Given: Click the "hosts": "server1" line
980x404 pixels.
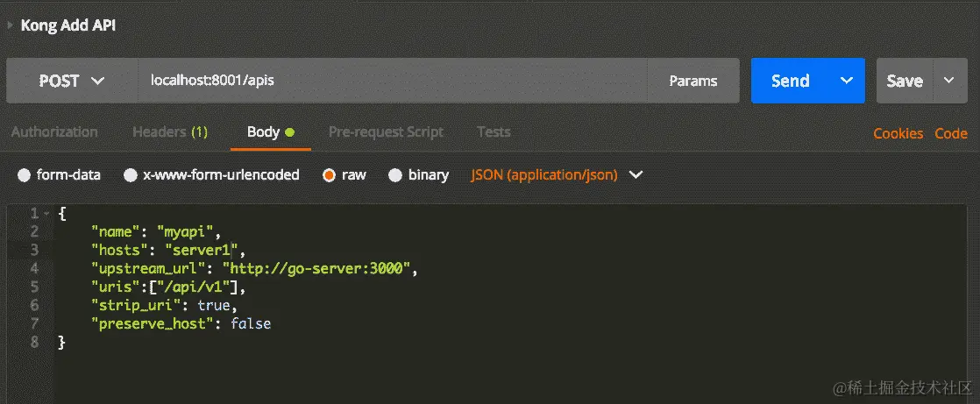Looking at the screenshot, I should (169, 251).
